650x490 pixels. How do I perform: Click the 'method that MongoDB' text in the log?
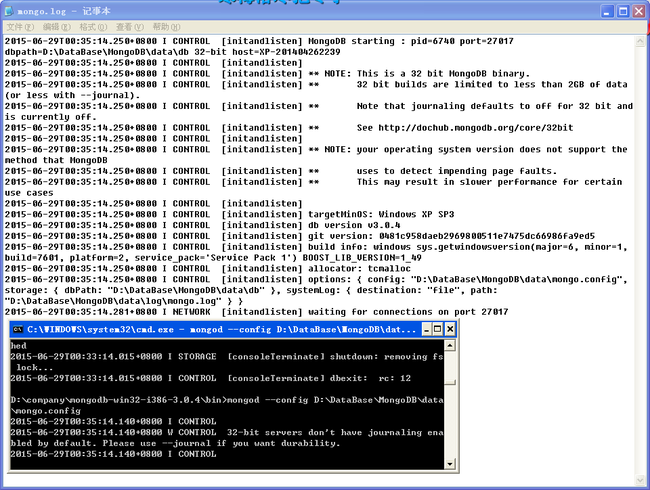(56, 160)
